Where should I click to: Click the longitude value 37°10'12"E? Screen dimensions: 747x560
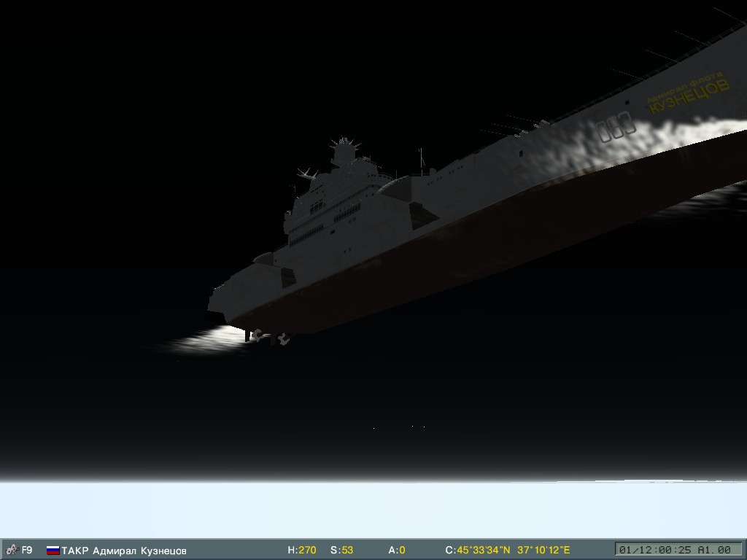(543, 551)
